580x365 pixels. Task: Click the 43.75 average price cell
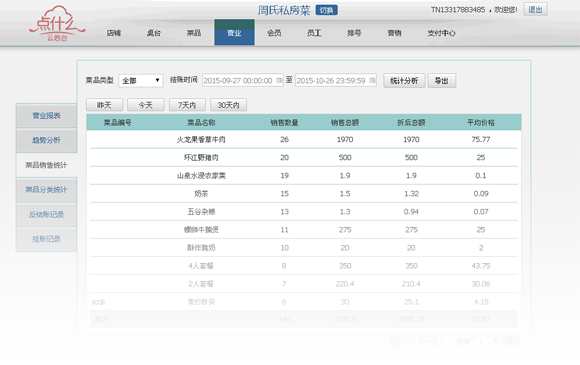pos(480,266)
